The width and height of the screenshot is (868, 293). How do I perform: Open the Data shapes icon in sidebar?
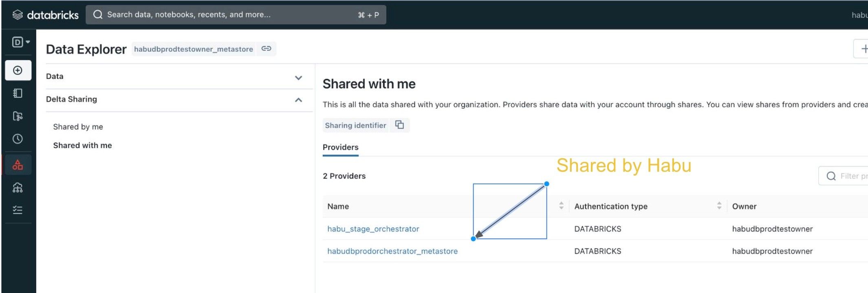(x=18, y=165)
